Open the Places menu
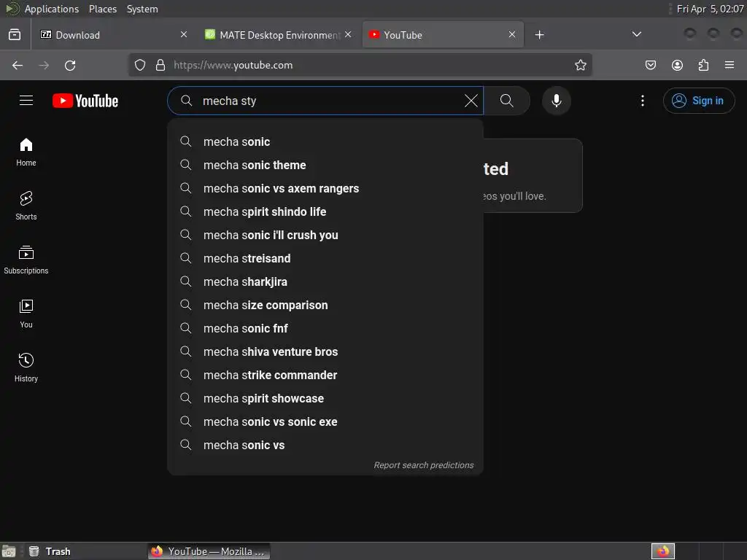 (103, 9)
